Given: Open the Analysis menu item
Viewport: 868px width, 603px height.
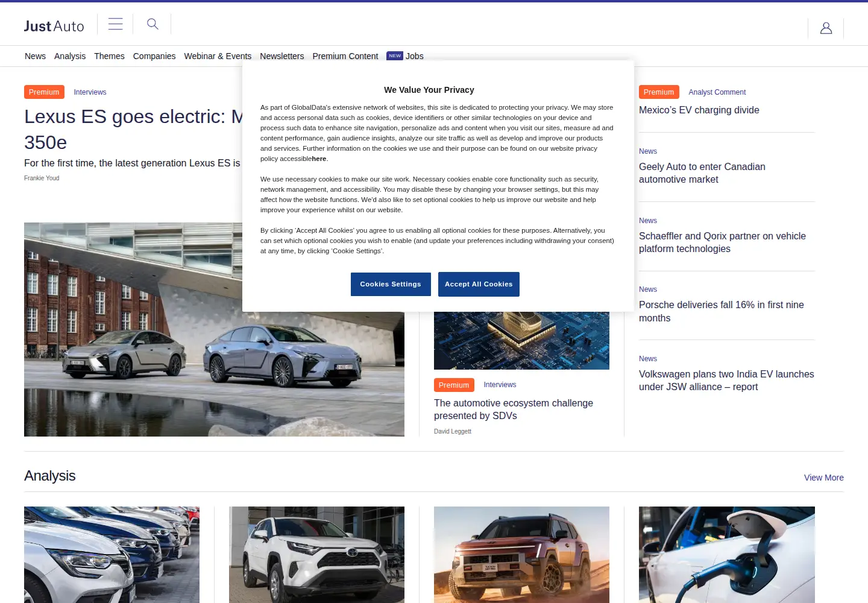Looking at the screenshot, I should [x=70, y=56].
